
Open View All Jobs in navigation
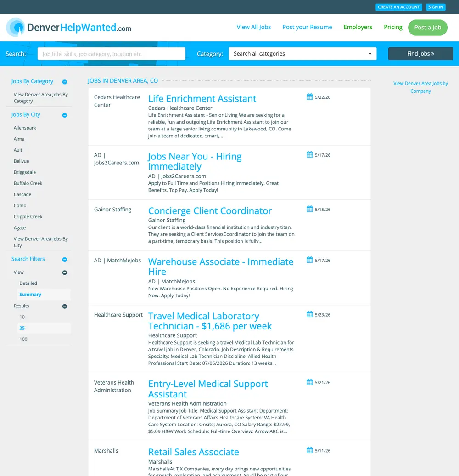pyautogui.click(x=254, y=27)
